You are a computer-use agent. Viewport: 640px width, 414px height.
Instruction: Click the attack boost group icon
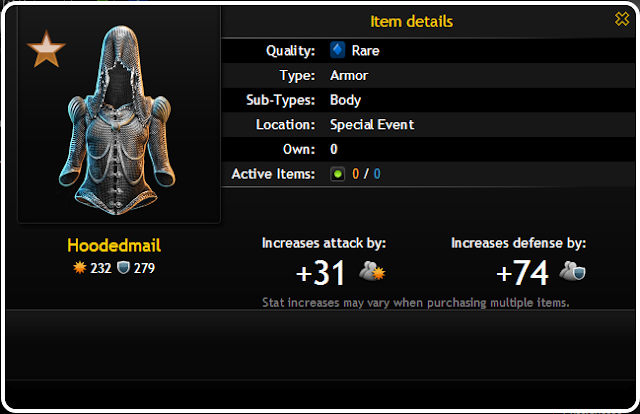click(x=372, y=272)
